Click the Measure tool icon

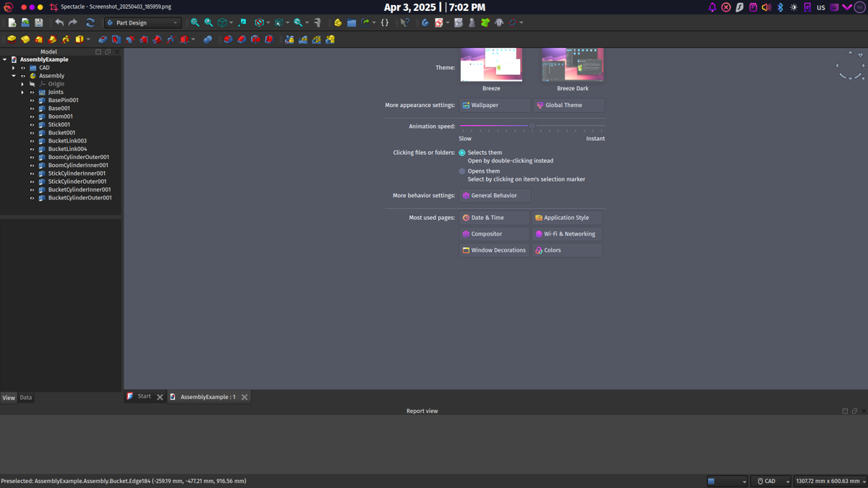pyautogui.click(x=318, y=23)
